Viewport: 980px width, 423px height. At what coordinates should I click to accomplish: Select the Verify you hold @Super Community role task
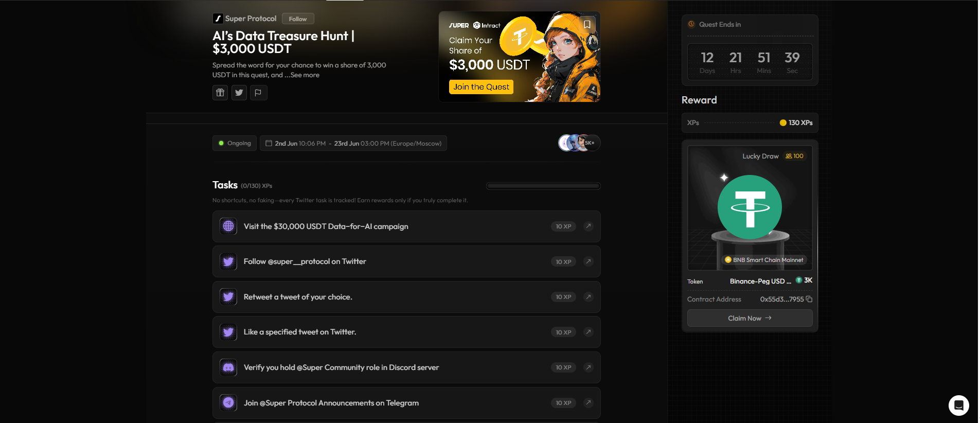406,367
